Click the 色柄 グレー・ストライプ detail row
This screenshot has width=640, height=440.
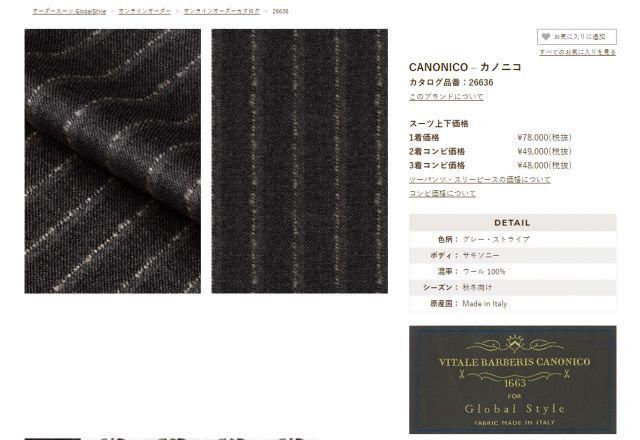pos(513,239)
